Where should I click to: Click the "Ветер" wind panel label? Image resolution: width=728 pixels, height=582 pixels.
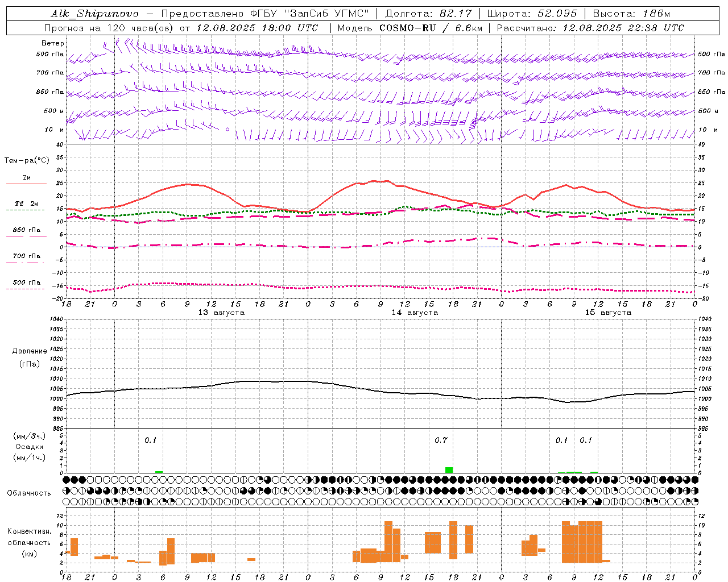(53, 43)
